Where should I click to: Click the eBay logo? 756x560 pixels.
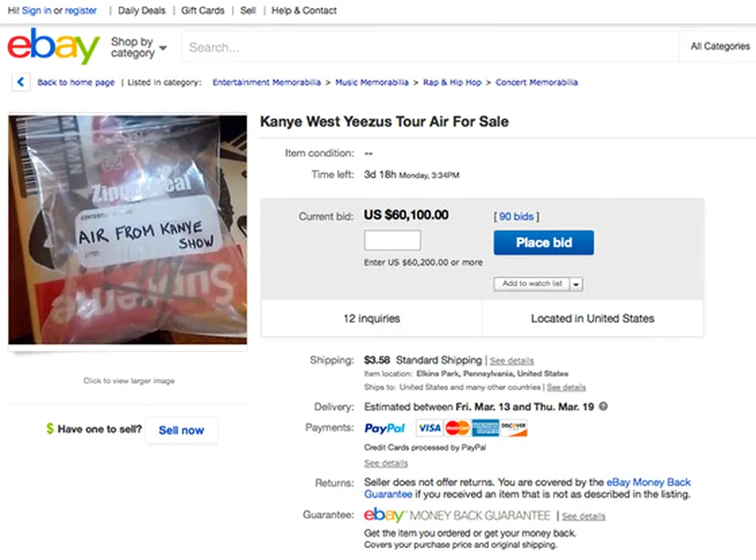pyautogui.click(x=53, y=47)
